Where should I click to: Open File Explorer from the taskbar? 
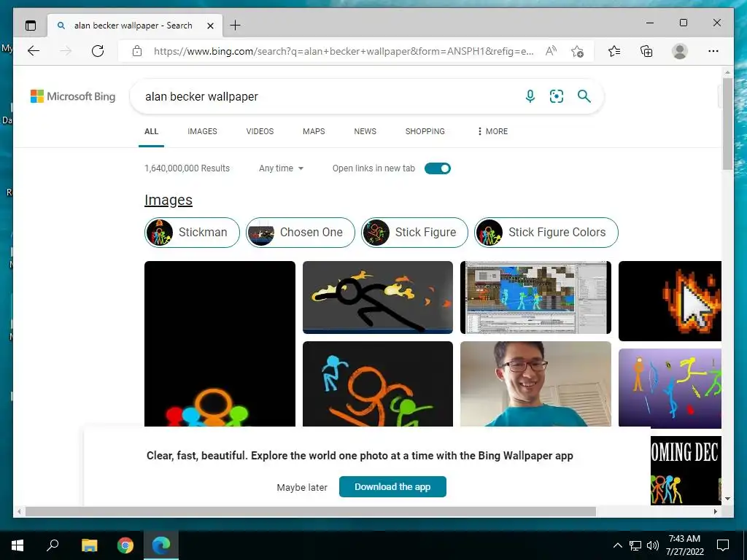click(89, 545)
